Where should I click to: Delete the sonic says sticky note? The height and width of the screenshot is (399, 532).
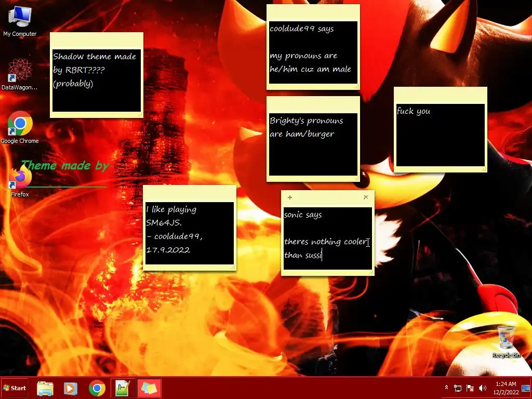pos(366,197)
